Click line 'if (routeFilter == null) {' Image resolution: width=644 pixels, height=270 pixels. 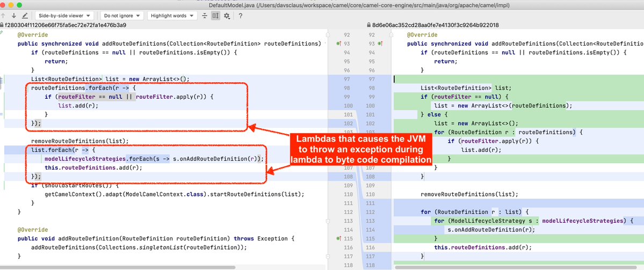[x=464, y=97]
